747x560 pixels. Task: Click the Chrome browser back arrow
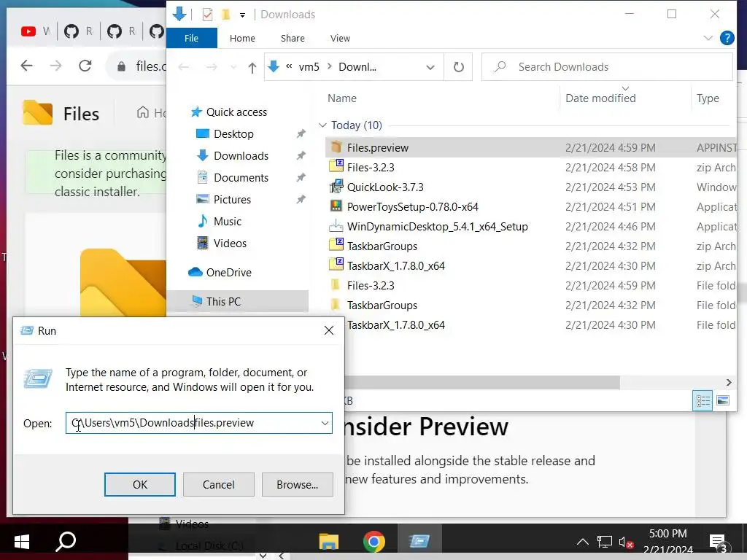tap(27, 66)
